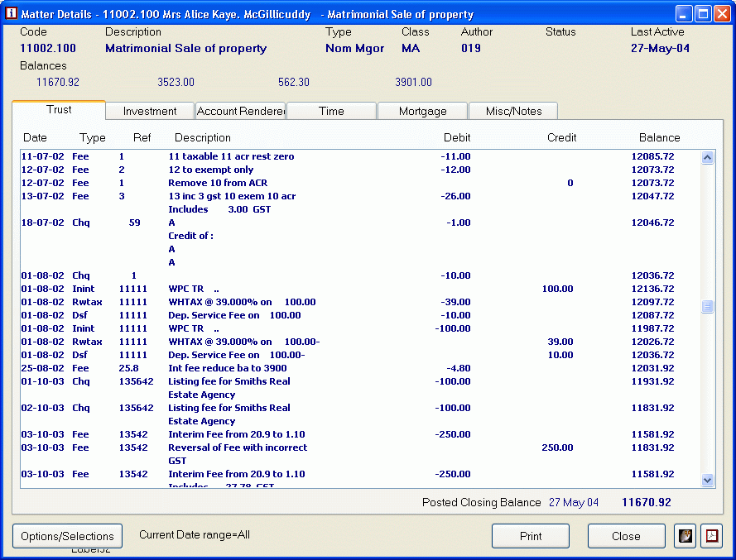Click the owl icon button
Viewport: 736px width, 560px height.
point(685,536)
